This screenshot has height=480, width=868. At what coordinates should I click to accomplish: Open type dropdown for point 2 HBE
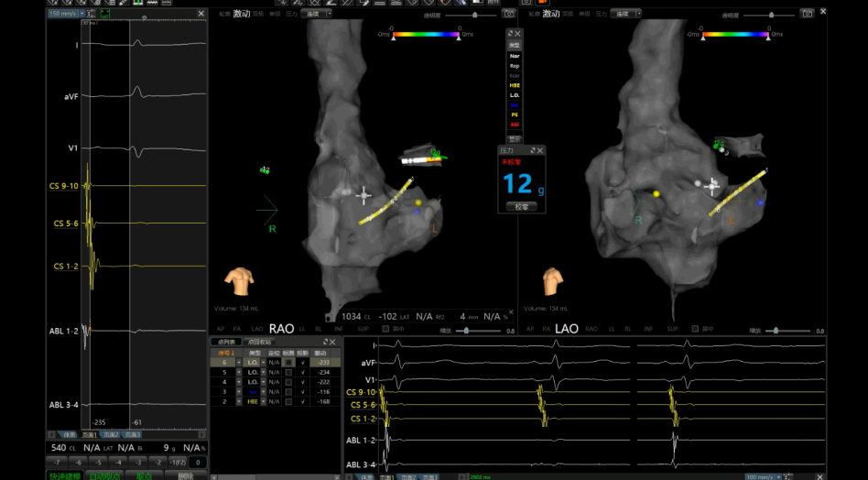263,401
